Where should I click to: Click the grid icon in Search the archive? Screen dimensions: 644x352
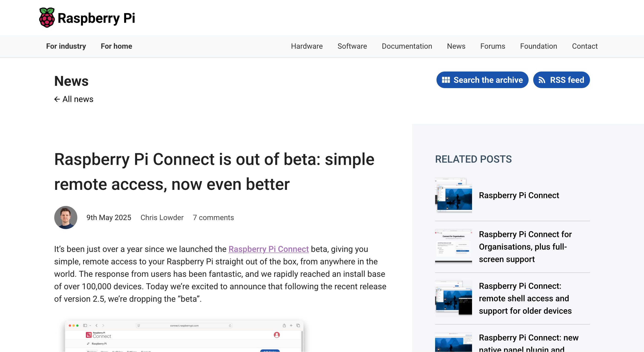[x=446, y=80]
